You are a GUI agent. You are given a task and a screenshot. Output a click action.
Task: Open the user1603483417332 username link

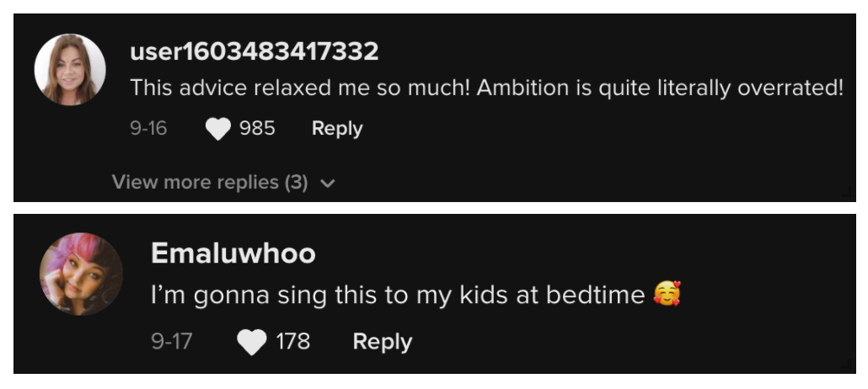[x=255, y=52]
